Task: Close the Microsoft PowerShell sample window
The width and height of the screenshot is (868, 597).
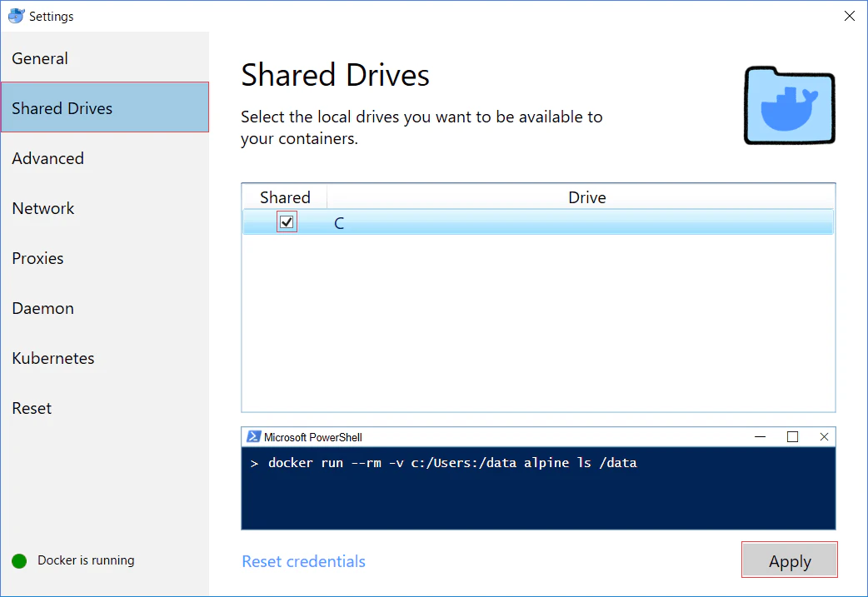Action: coord(824,436)
